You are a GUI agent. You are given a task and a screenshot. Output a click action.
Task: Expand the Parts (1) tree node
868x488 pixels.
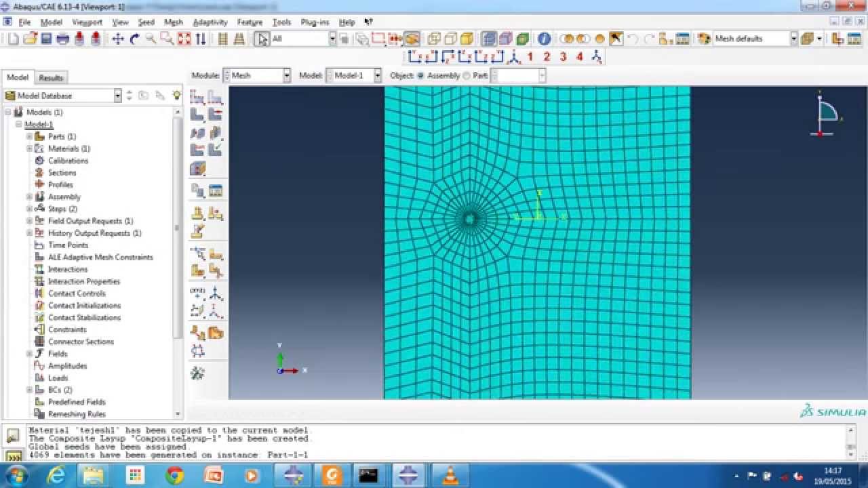click(x=29, y=136)
